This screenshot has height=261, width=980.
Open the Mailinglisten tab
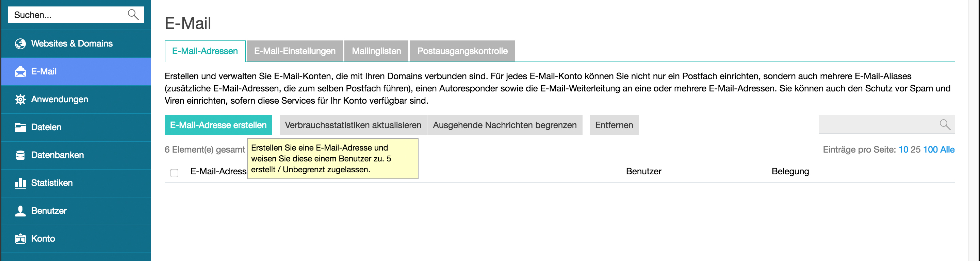376,51
